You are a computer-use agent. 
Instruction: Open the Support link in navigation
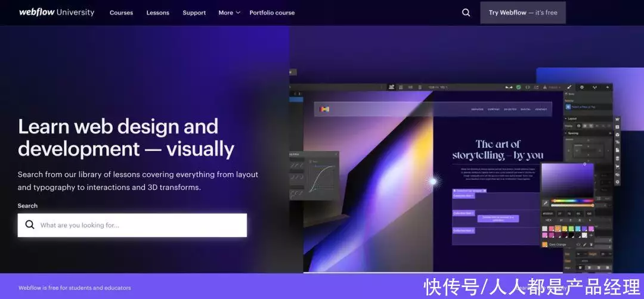click(194, 13)
